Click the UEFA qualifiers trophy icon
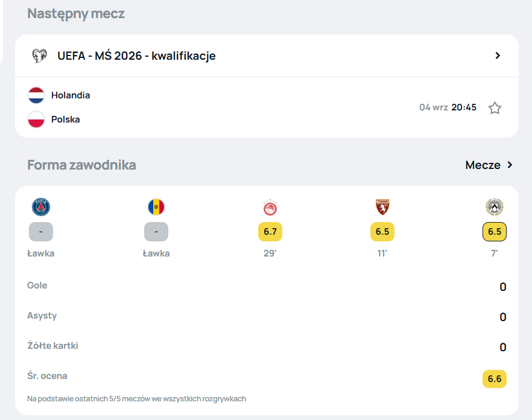 [39, 56]
